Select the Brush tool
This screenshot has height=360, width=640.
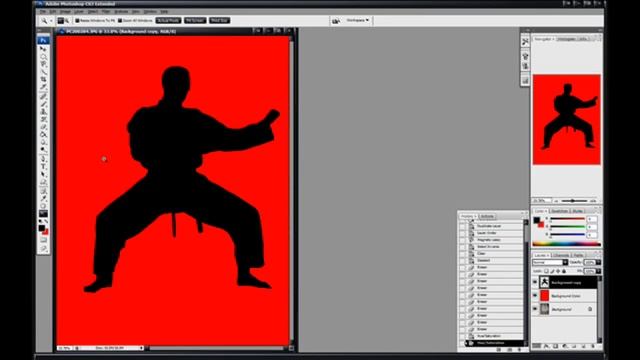(x=43, y=103)
